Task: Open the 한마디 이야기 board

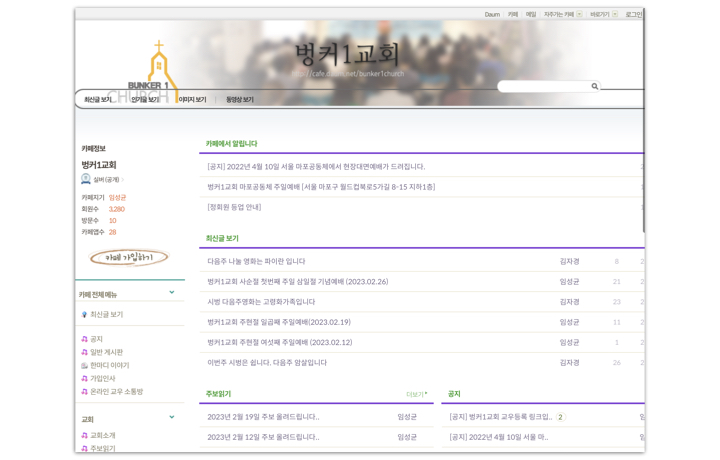Action: point(110,365)
